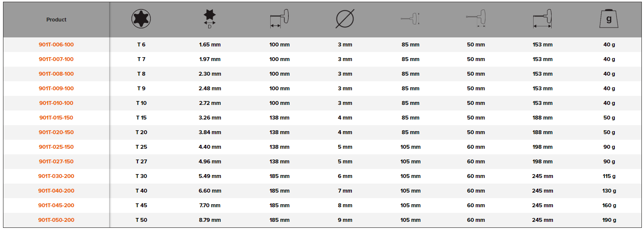
Task: Click the Product column header
Action: click(56, 20)
